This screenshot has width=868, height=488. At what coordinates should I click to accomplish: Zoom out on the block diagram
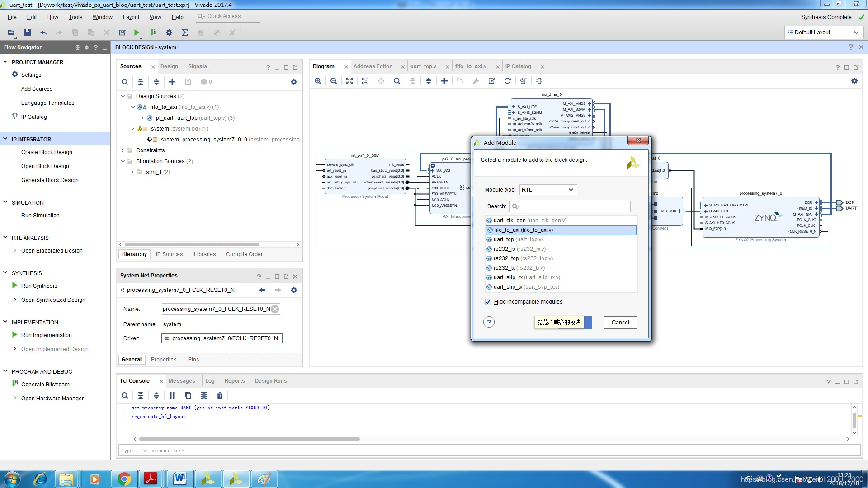[x=334, y=81]
